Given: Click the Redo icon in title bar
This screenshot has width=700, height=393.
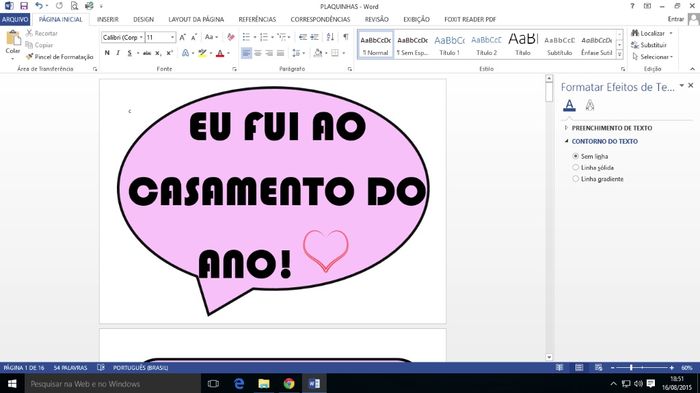Looking at the screenshot, I should (x=59, y=6).
